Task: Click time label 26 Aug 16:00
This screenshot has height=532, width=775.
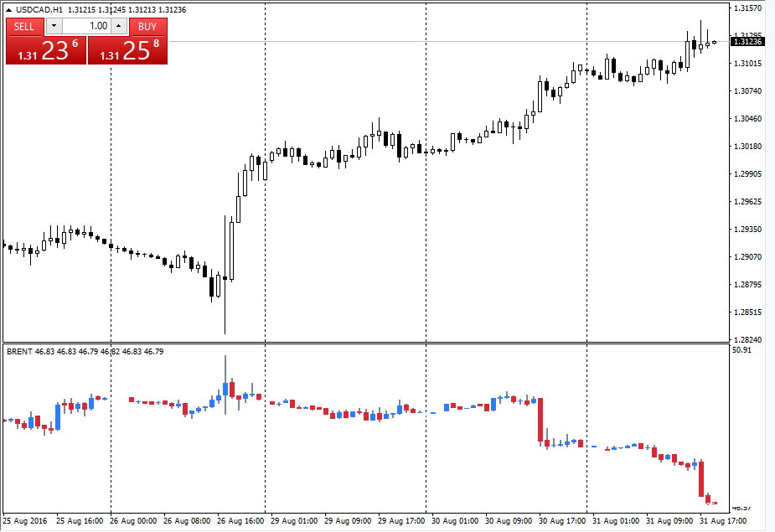Action: click(x=240, y=521)
